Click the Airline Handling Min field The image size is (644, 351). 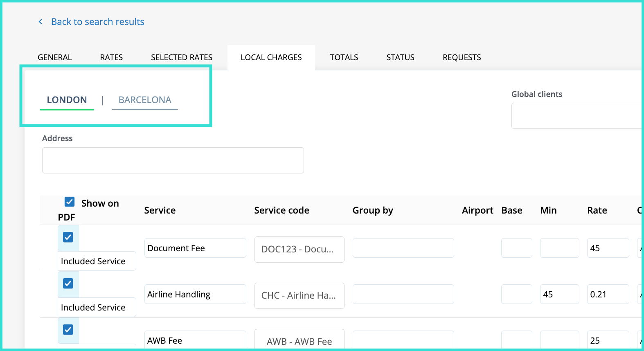point(559,294)
